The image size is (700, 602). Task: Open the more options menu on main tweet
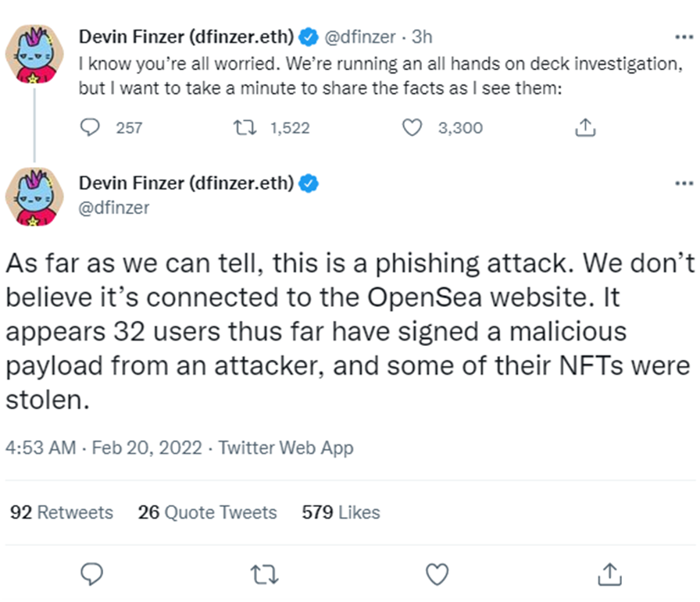point(684,183)
